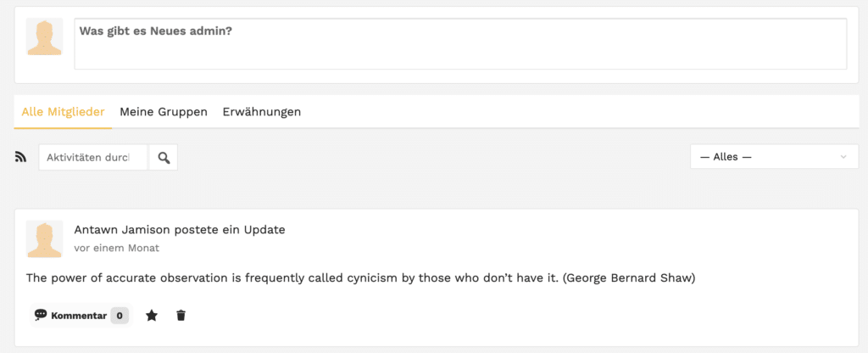Favorite the update with the star icon
868x353 pixels.
[x=152, y=316]
